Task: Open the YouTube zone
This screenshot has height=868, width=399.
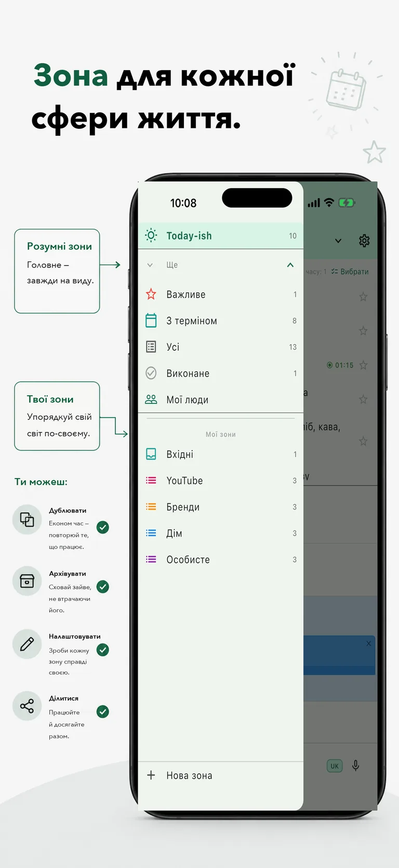Action: pos(221,481)
